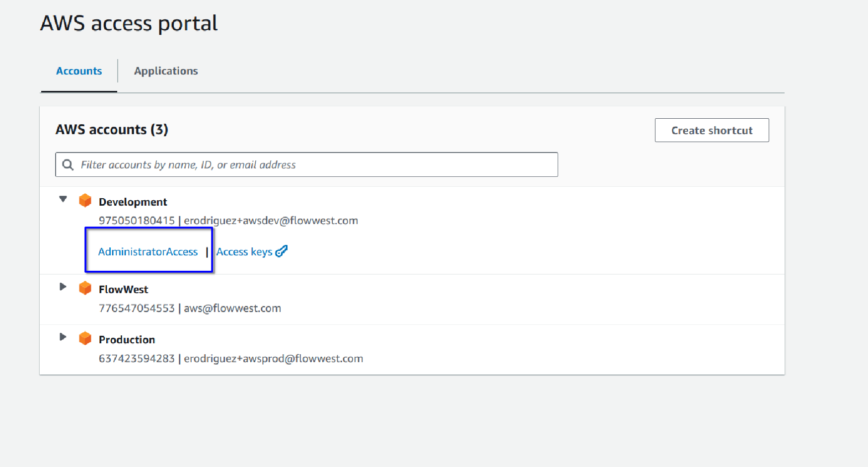Image resolution: width=868 pixels, height=467 pixels.
Task: Click the FlowWest account cube icon
Action: click(x=85, y=288)
